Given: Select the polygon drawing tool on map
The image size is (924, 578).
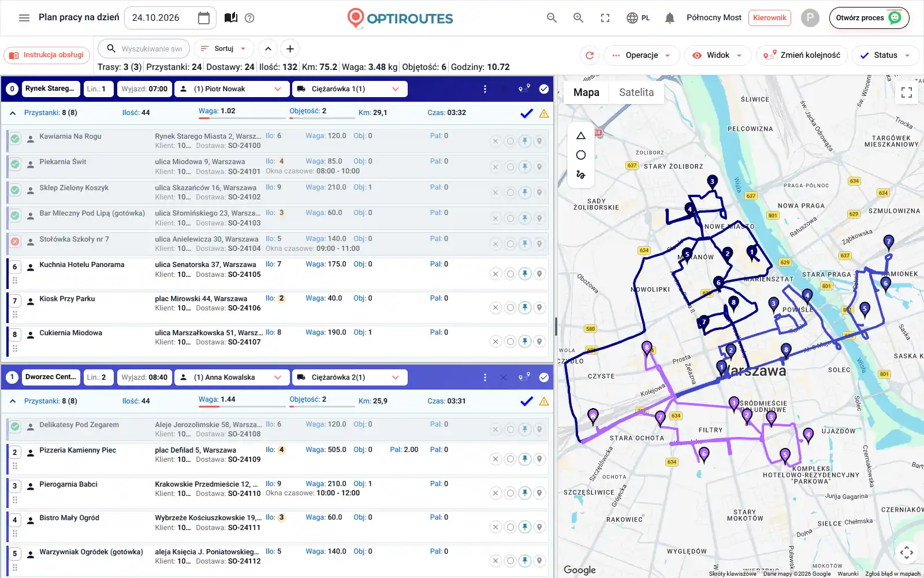Looking at the screenshot, I should (581, 136).
